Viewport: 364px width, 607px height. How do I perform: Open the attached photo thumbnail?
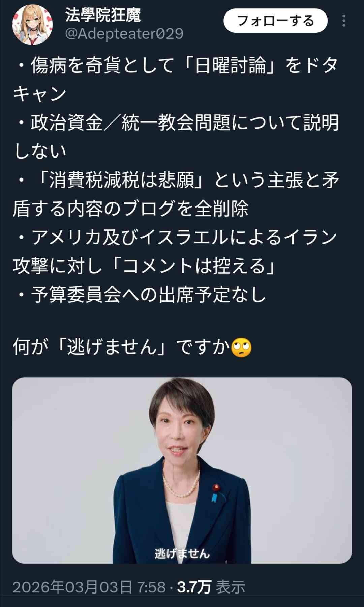pos(182,470)
